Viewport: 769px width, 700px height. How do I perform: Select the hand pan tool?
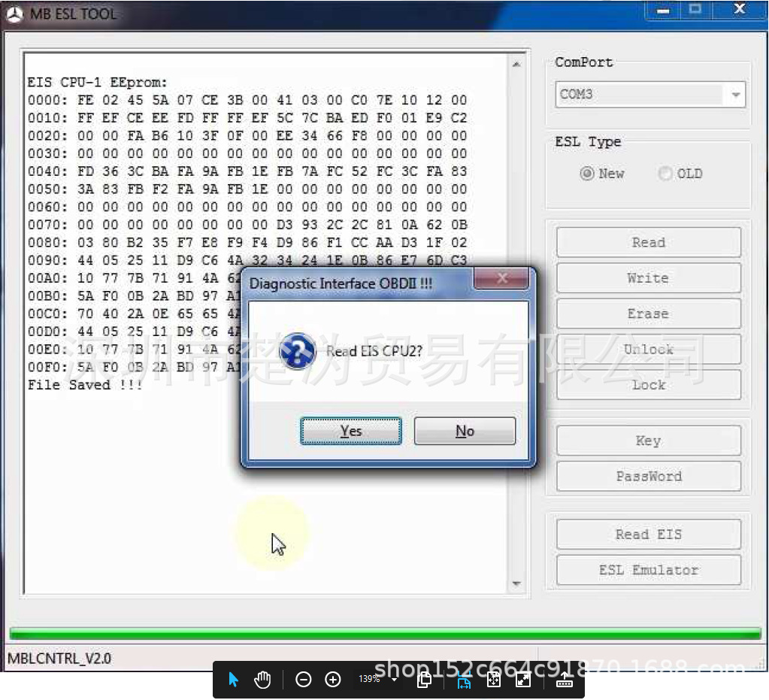coord(262,680)
